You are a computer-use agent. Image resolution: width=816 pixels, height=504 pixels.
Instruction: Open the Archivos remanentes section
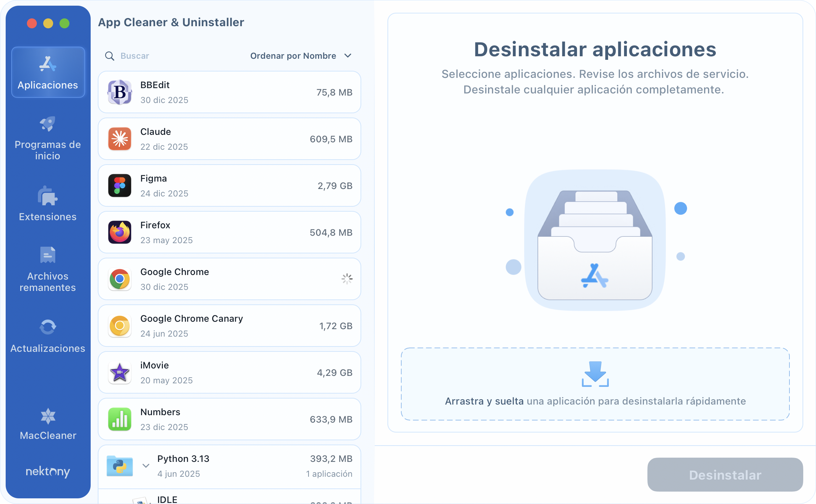(48, 269)
